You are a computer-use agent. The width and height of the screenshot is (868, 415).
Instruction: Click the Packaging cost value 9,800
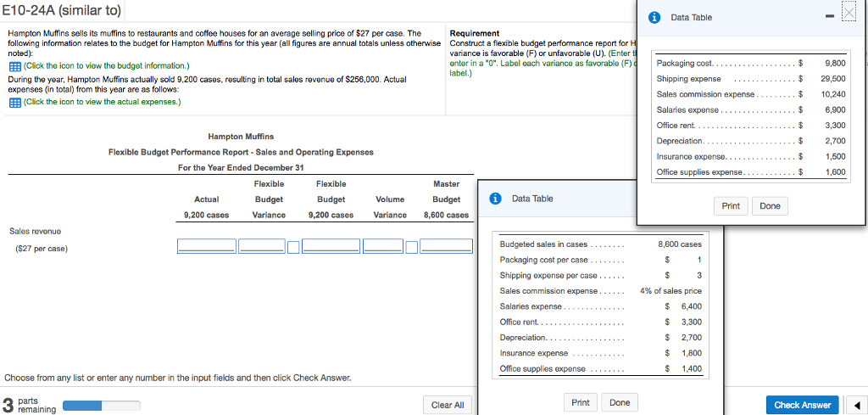click(x=835, y=63)
